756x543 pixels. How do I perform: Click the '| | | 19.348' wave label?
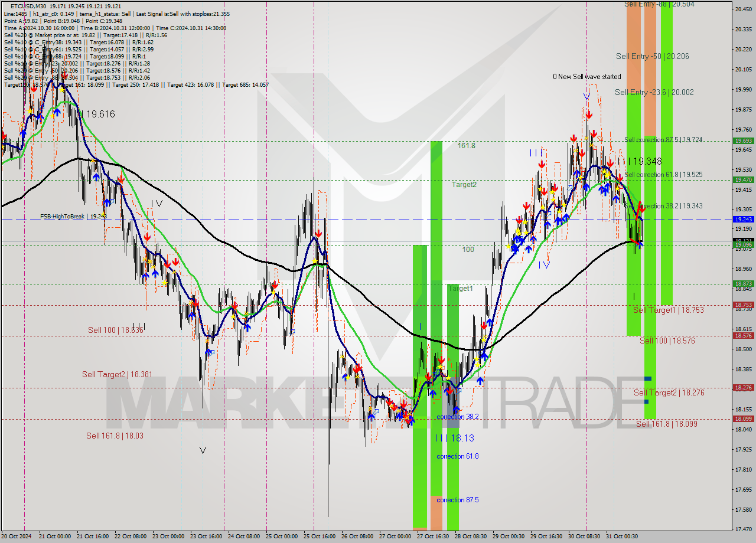(640, 161)
